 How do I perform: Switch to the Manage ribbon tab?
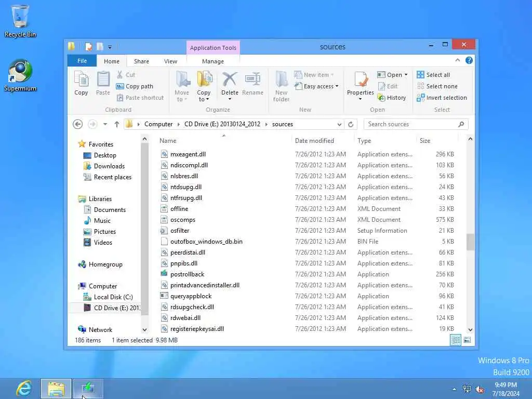point(212,61)
